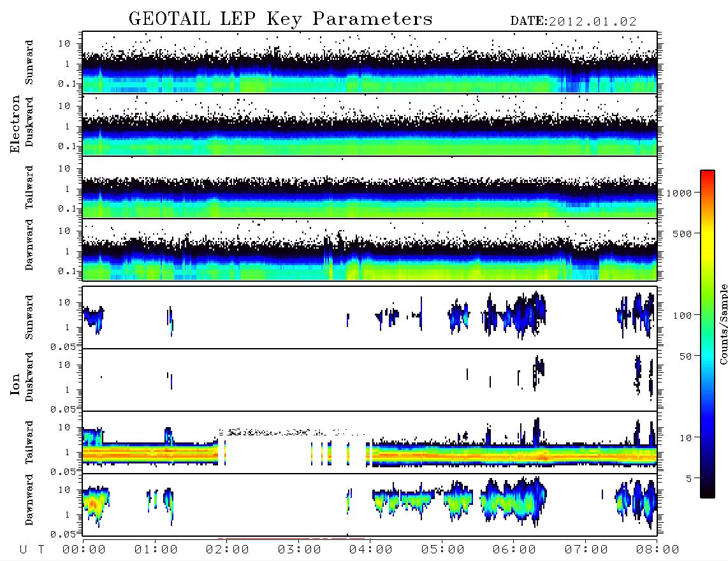
Task: Click the '03:00' time tick label
Action: click(300, 550)
